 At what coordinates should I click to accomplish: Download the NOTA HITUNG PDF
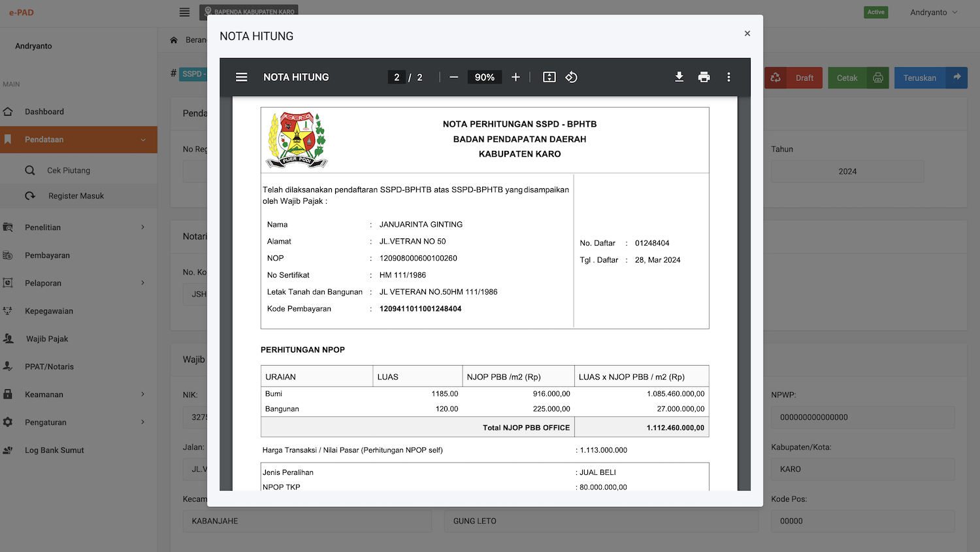point(679,77)
